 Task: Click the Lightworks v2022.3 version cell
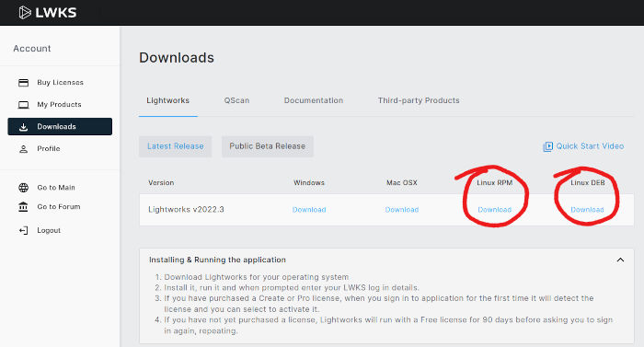pyautogui.click(x=186, y=210)
